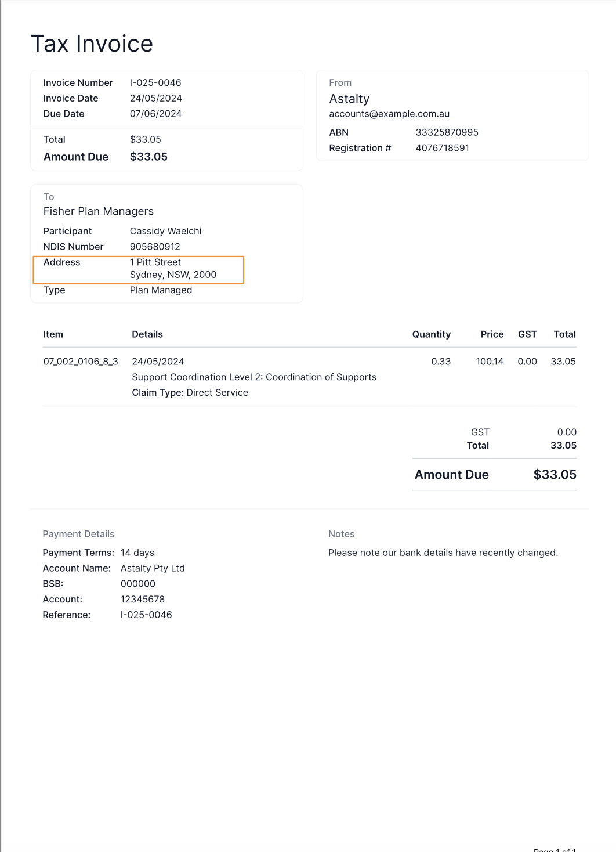Click the Tax Invoice heading
The height and width of the screenshot is (852, 616).
point(92,44)
